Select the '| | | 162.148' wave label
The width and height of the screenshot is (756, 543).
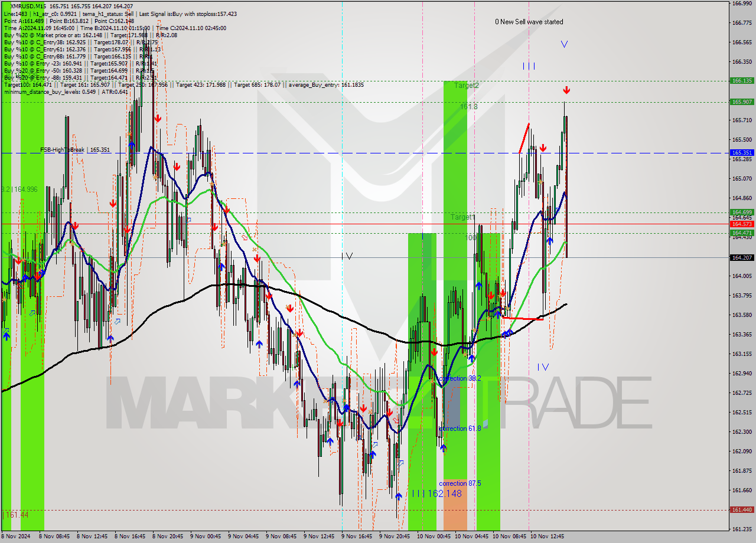[x=437, y=493]
